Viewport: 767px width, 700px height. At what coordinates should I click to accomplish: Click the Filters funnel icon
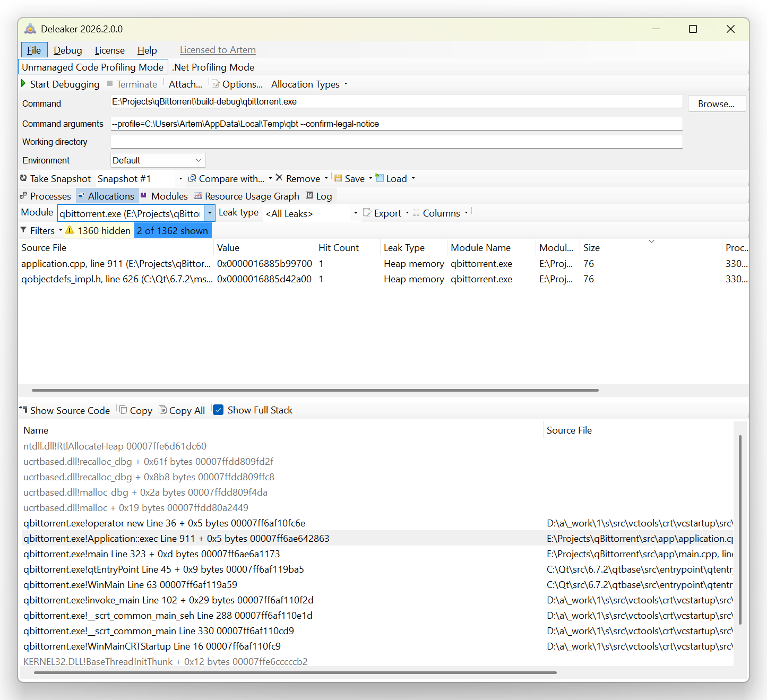click(23, 230)
